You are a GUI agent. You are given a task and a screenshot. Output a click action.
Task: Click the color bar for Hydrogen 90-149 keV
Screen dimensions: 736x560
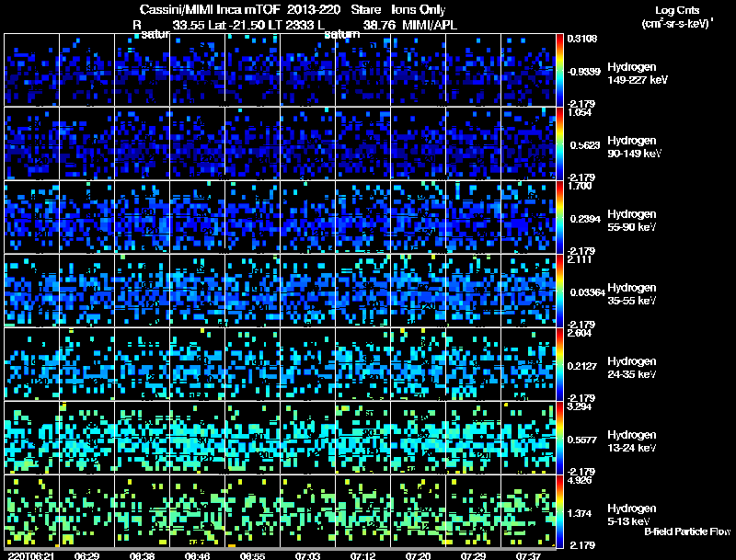coord(560,143)
